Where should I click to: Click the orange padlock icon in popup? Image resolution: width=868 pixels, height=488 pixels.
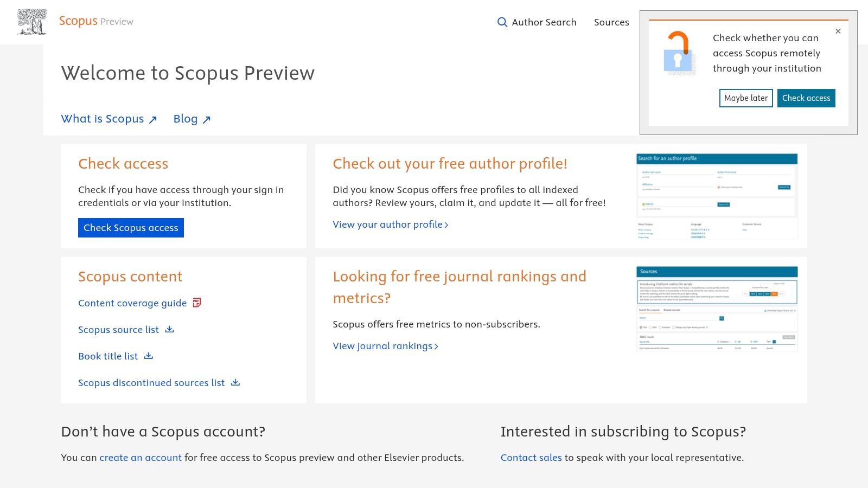pyautogui.click(x=679, y=53)
